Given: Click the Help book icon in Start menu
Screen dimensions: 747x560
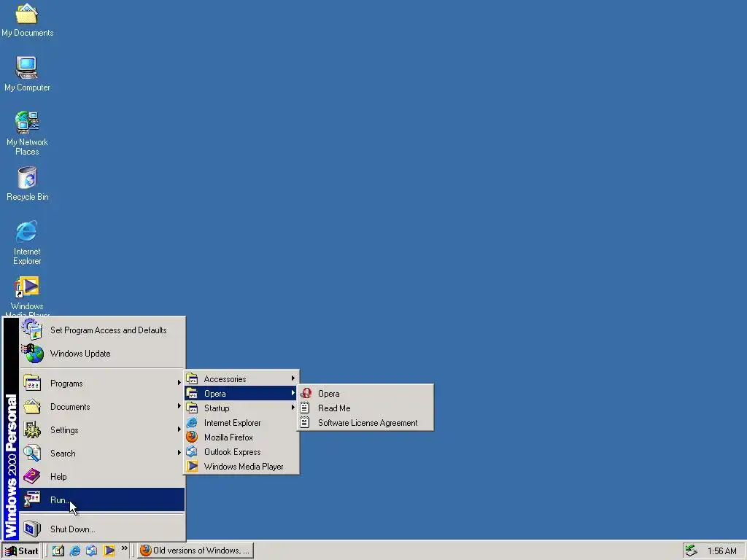Looking at the screenshot, I should (32, 476).
